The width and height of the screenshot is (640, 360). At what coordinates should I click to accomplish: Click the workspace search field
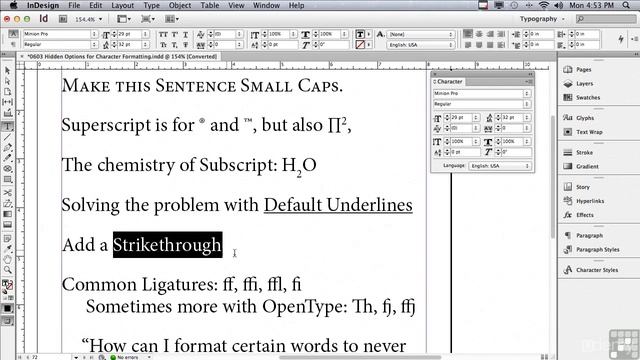(606, 19)
